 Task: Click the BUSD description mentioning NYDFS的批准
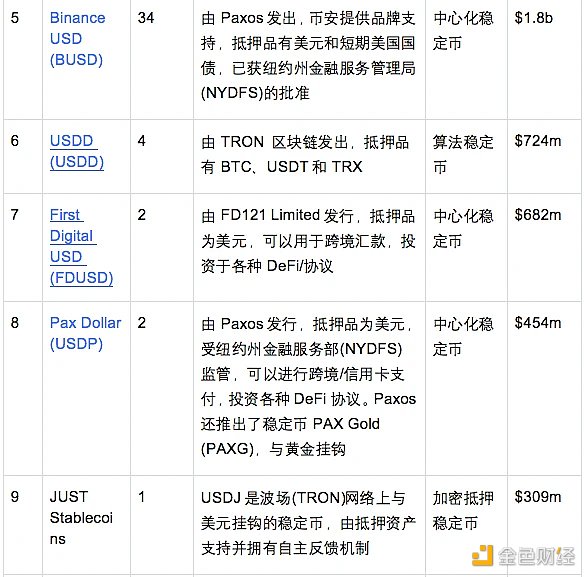(308, 55)
